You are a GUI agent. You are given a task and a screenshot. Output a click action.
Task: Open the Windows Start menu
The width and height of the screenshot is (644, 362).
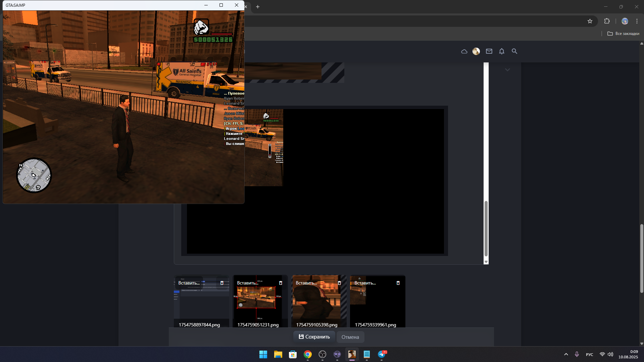pos(263,354)
